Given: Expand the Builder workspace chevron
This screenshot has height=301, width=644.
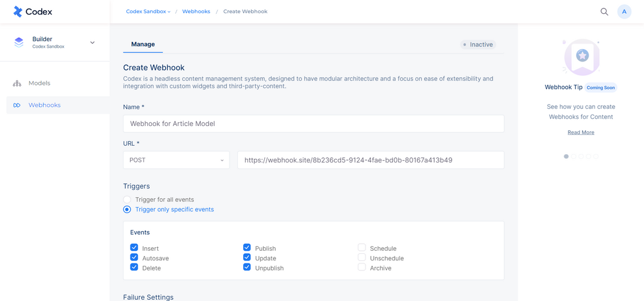Looking at the screenshot, I should (92, 42).
